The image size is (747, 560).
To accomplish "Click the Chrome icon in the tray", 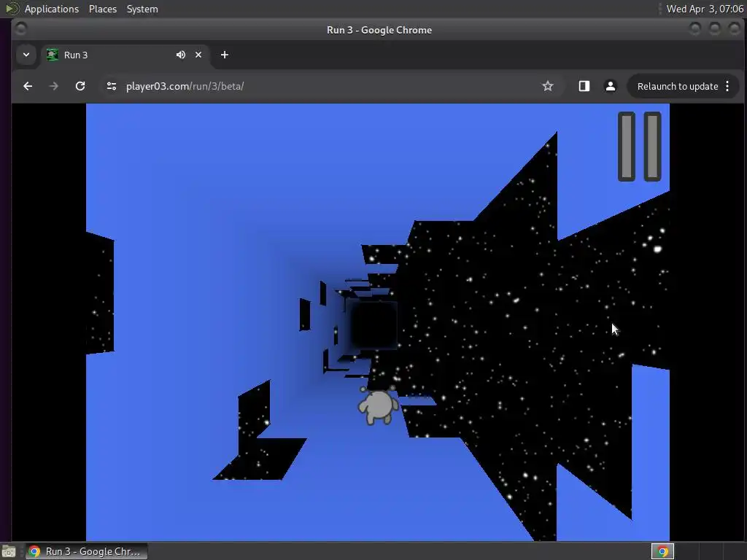I will [662, 551].
